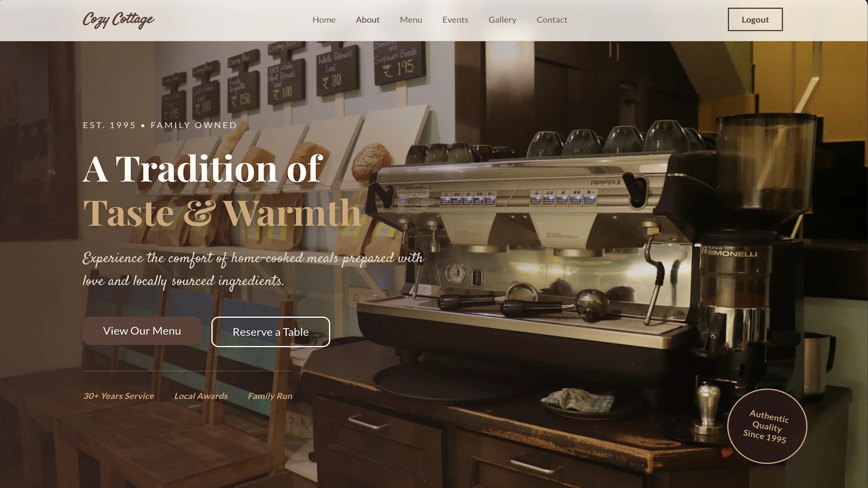This screenshot has height=488, width=868.
Task: Click the Authentic Quality Since 1995 badge
Action: tap(767, 426)
